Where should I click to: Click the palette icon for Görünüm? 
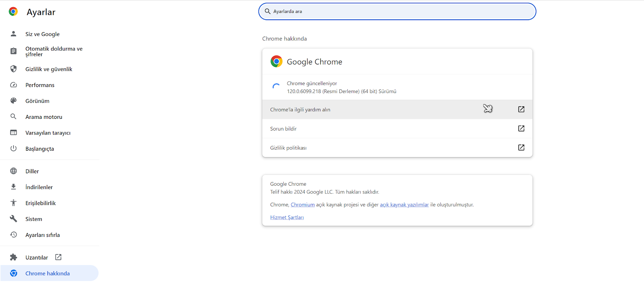tap(13, 101)
